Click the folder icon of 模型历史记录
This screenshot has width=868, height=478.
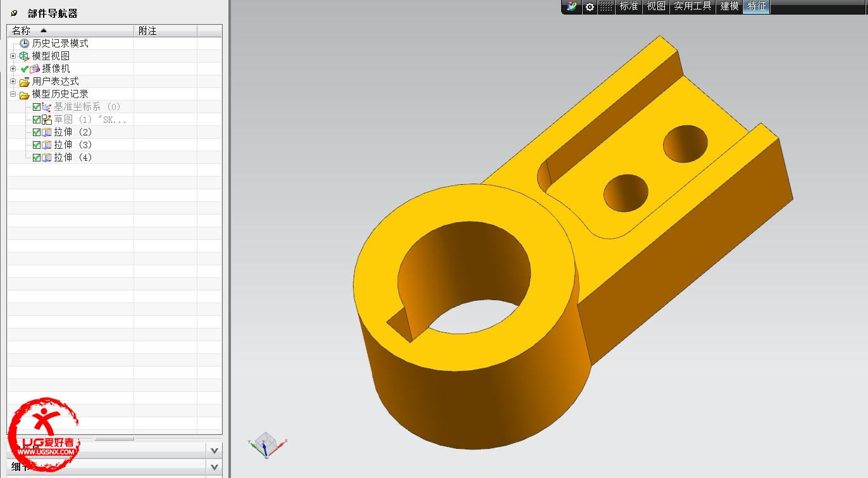(x=24, y=94)
